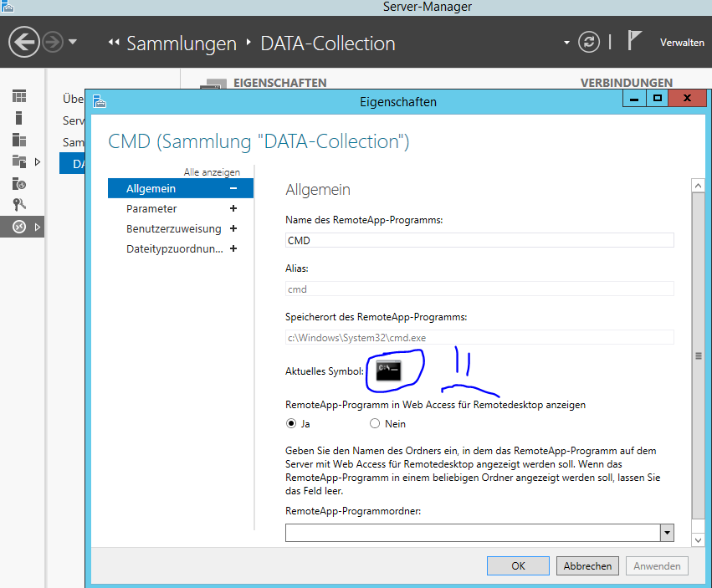The image size is (712, 588).
Task: Click the VERBINDUNGEN heading in the background window
Action: 626,83
